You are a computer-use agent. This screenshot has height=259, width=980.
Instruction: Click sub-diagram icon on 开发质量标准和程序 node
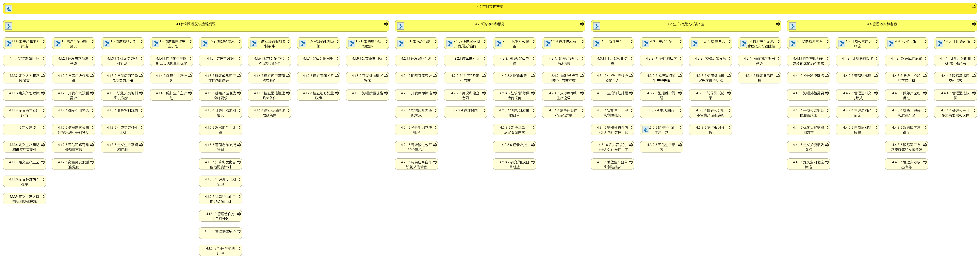pos(352,43)
